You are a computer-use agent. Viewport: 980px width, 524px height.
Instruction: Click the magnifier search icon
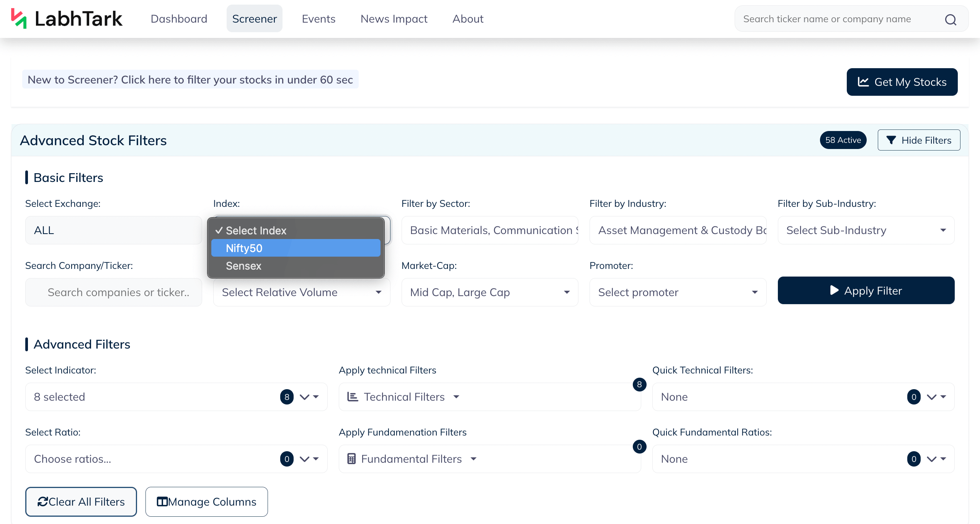(x=951, y=19)
